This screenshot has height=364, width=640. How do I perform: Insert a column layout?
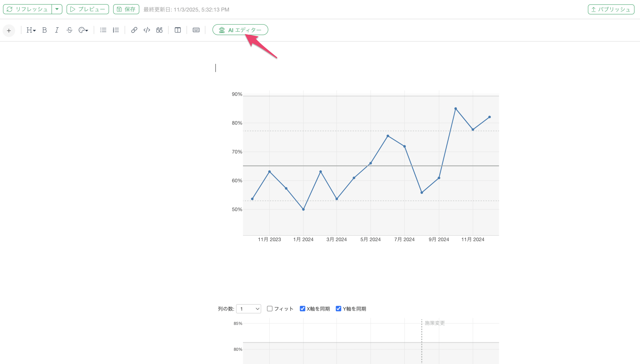click(178, 30)
